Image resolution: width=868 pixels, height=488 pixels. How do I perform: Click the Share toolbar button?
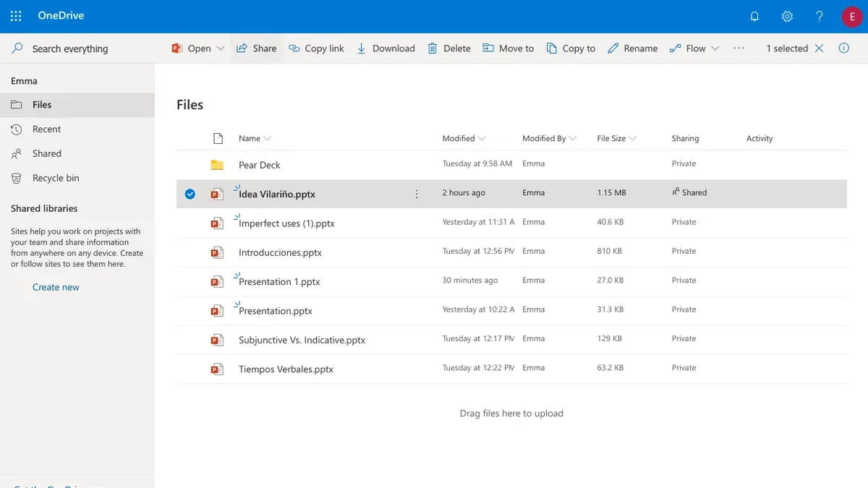257,48
